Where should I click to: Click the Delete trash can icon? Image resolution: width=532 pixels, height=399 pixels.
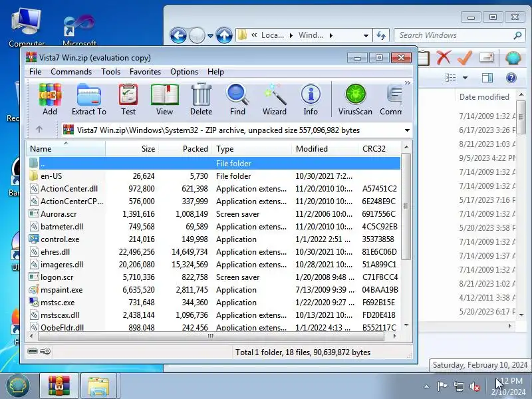201,99
